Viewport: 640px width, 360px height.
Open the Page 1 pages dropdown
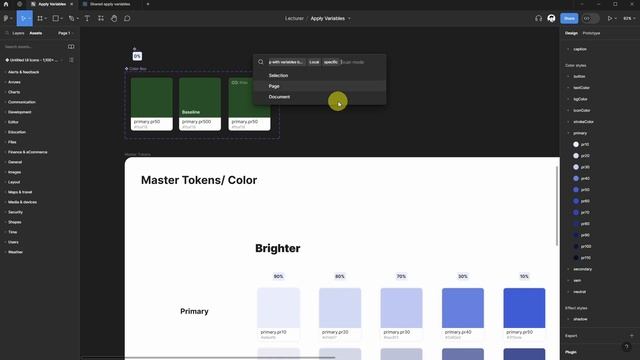pos(65,33)
